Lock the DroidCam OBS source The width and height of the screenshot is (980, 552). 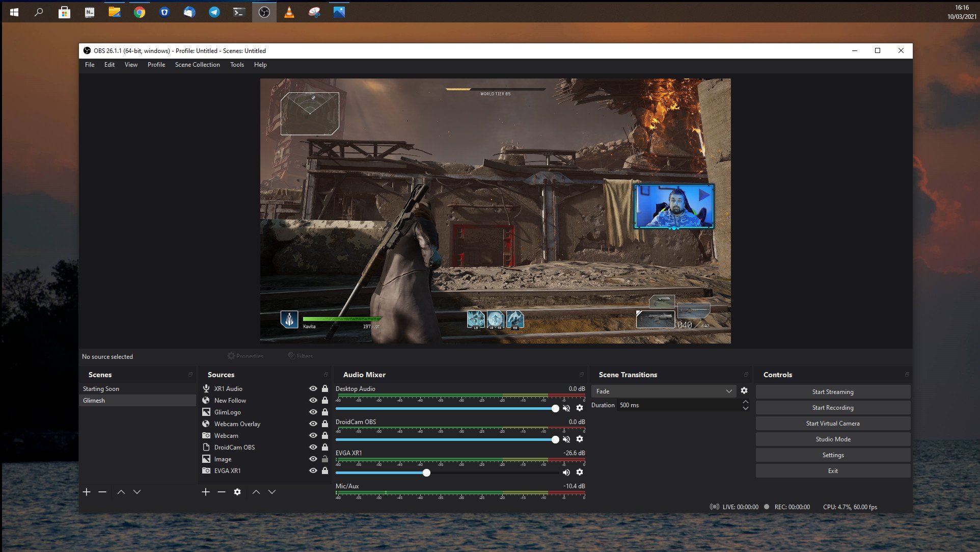pyautogui.click(x=326, y=447)
